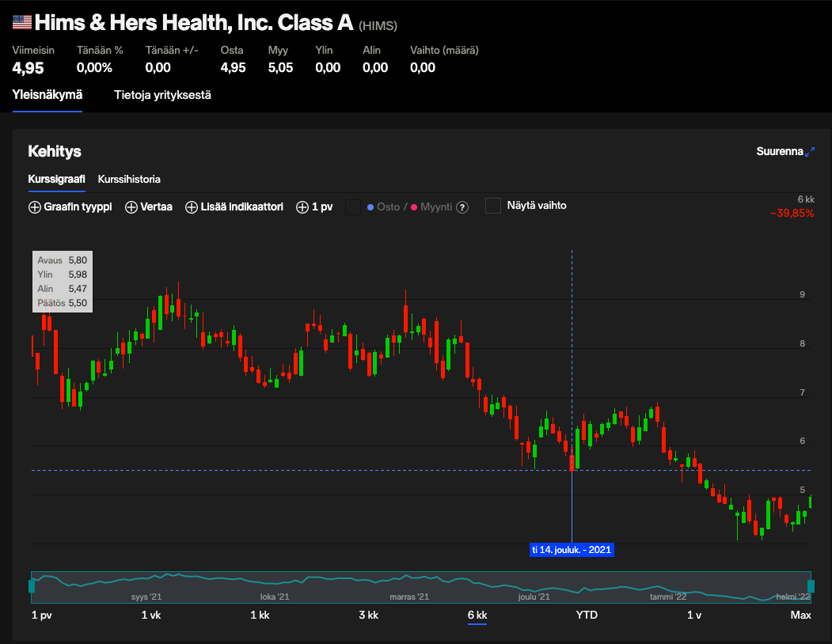The image size is (832, 644).
Task: Enable the Näytä vaihto checkbox
Action: pyautogui.click(x=493, y=206)
